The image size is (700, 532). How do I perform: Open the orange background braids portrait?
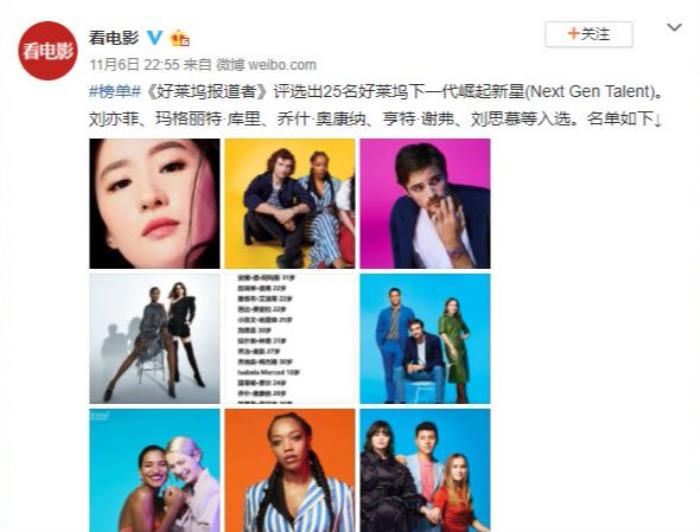[290, 470]
